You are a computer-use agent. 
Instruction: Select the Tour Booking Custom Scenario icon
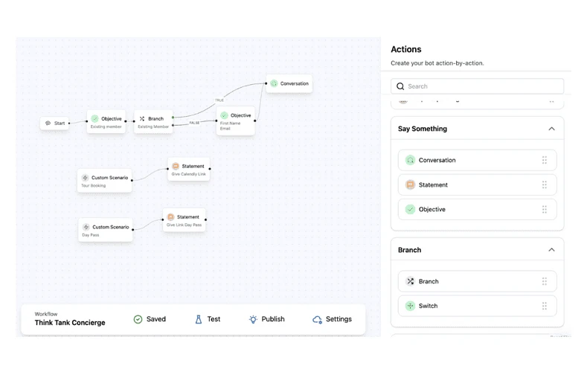click(86, 178)
